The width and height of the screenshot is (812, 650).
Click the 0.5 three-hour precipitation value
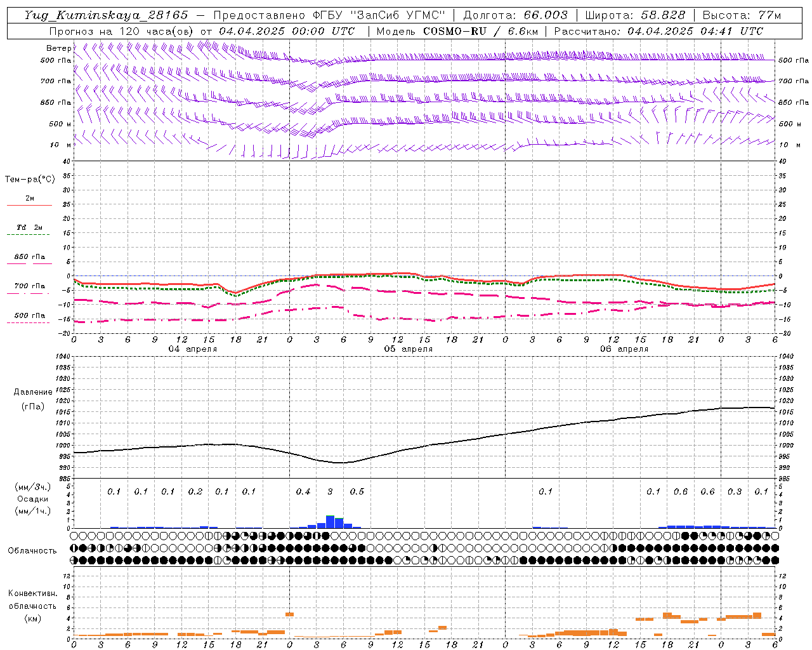pos(357,491)
